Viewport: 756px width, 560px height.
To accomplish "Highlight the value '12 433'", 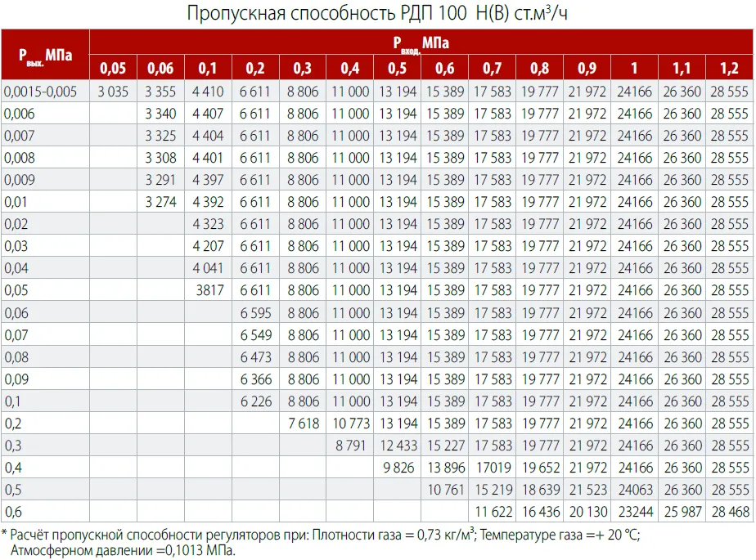I will pyautogui.click(x=398, y=446).
